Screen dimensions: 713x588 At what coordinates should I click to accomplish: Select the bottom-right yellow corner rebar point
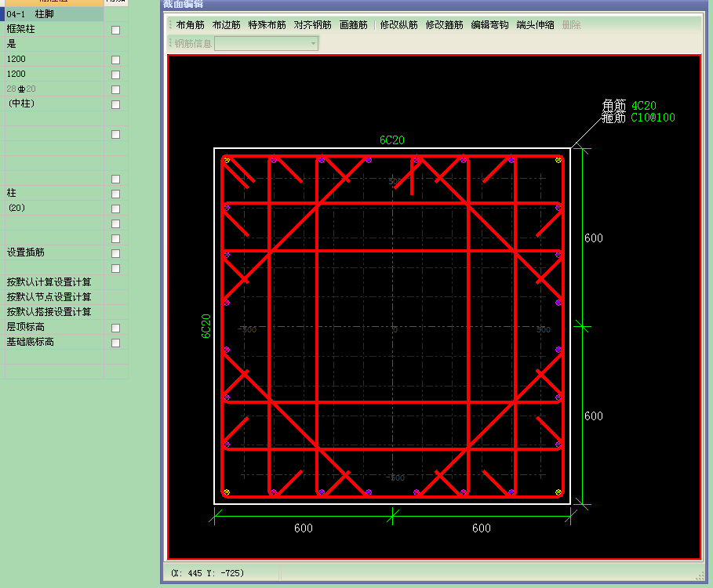point(558,492)
